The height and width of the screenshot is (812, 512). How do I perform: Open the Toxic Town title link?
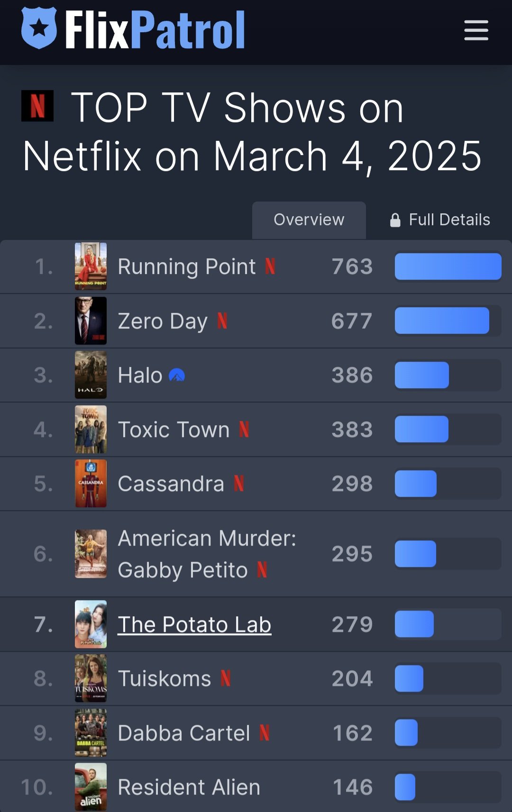pos(174,429)
